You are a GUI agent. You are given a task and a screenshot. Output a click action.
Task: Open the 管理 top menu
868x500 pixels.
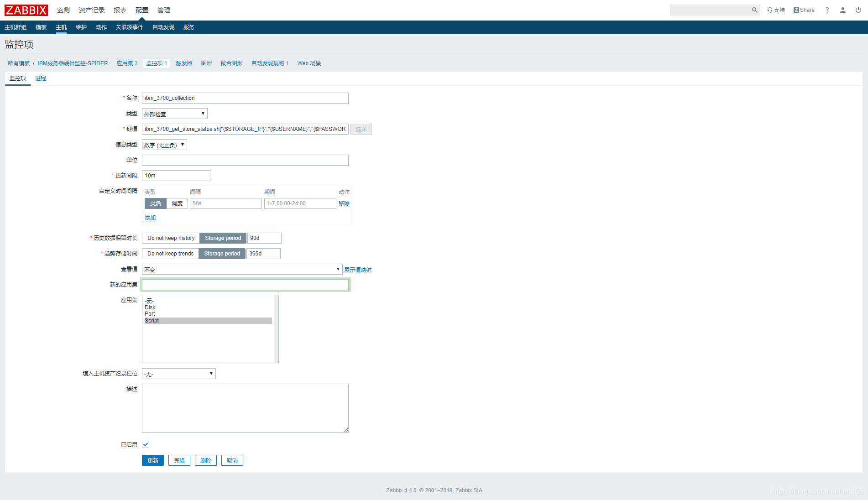point(164,10)
